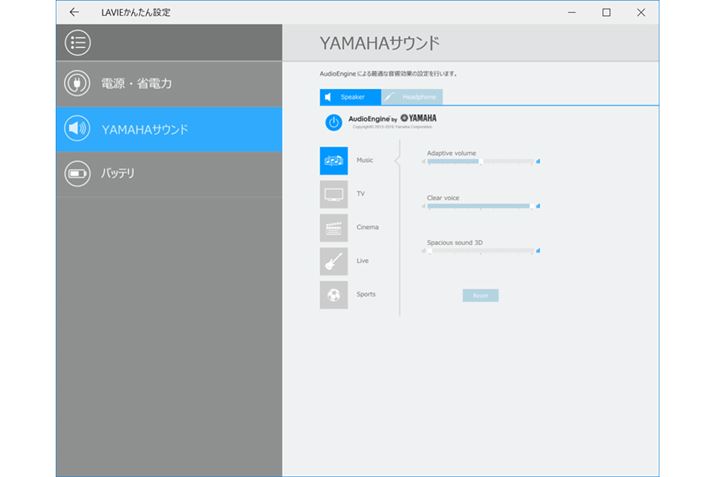The image size is (715, 477).
Task: Toggle the AudioEngine power button
Action: (334, 122)
